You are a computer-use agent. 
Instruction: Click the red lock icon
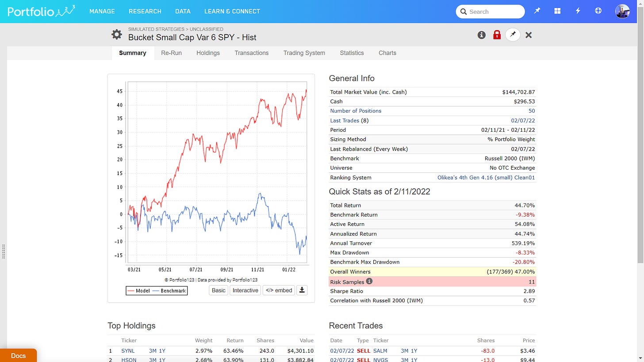(x=497, y=35)
